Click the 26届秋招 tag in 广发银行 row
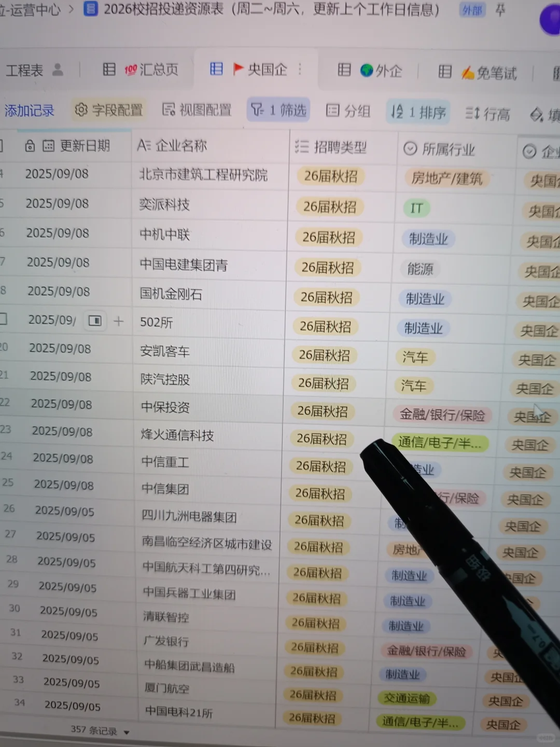 (314, 647)
